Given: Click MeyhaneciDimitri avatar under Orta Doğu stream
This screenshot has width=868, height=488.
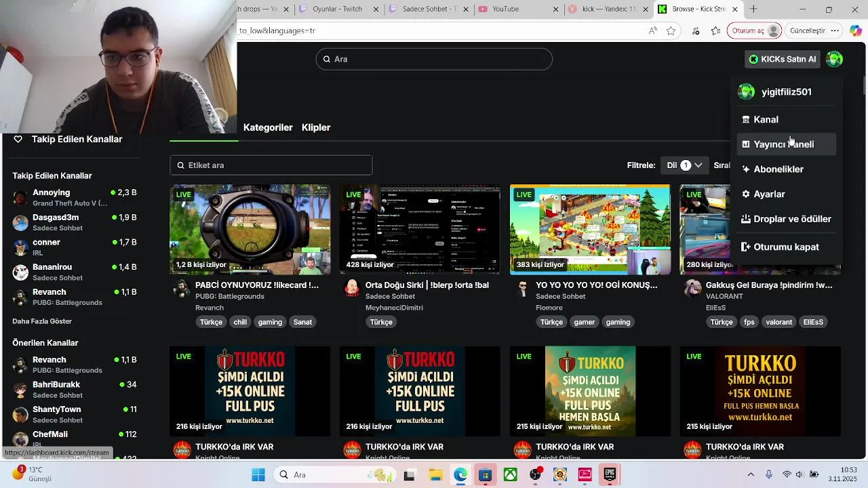Looking at the screenshot, I should pos(352,289).
